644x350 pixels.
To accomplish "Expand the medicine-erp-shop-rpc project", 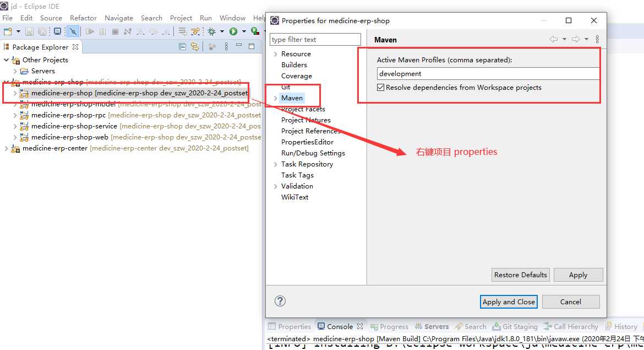I will pos(15,115).
